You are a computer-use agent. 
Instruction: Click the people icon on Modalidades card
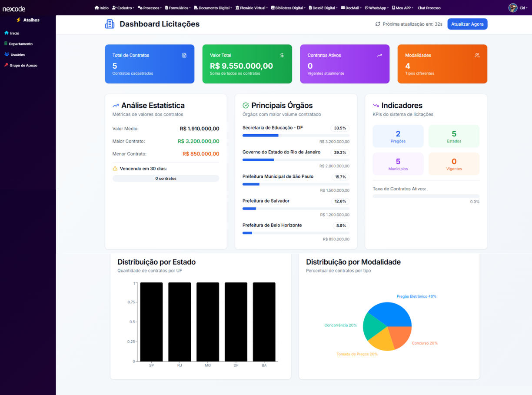coord(477,55)
